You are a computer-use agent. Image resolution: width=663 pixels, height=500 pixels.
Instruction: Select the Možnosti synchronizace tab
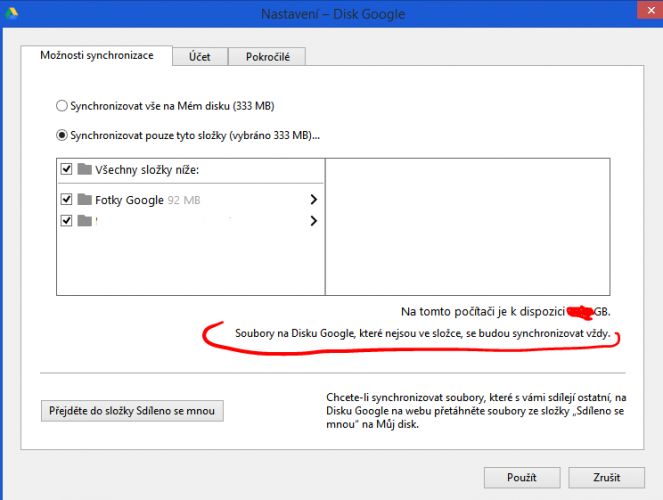(97, 55)
